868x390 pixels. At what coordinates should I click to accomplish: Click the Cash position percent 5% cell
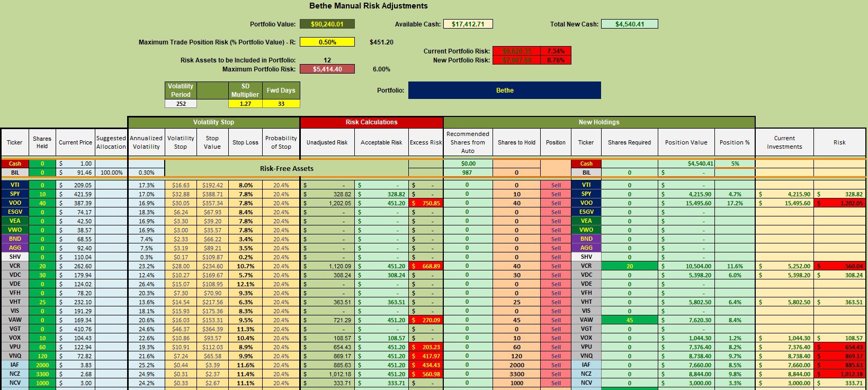[735, 164]
